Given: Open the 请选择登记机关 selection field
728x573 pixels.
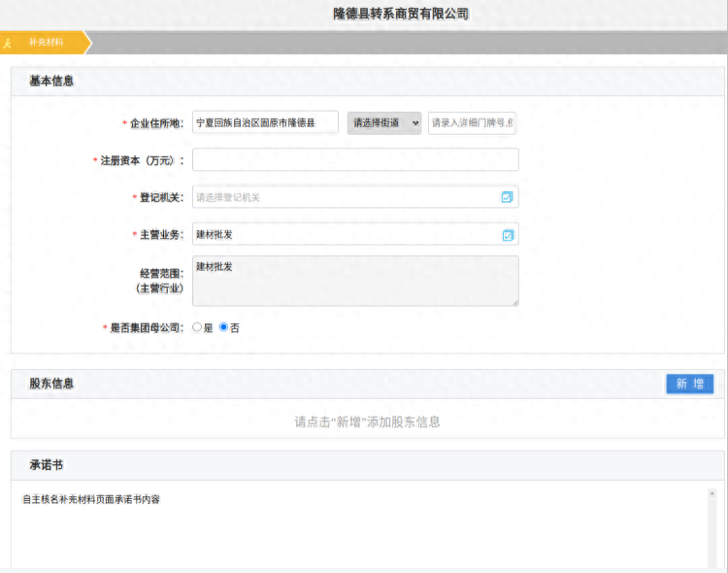Looking at the screenshot, I should point(345,197).
